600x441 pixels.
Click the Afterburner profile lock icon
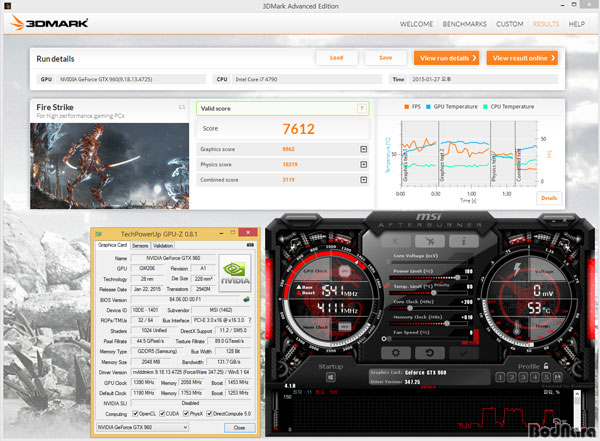tap(546, 366)
